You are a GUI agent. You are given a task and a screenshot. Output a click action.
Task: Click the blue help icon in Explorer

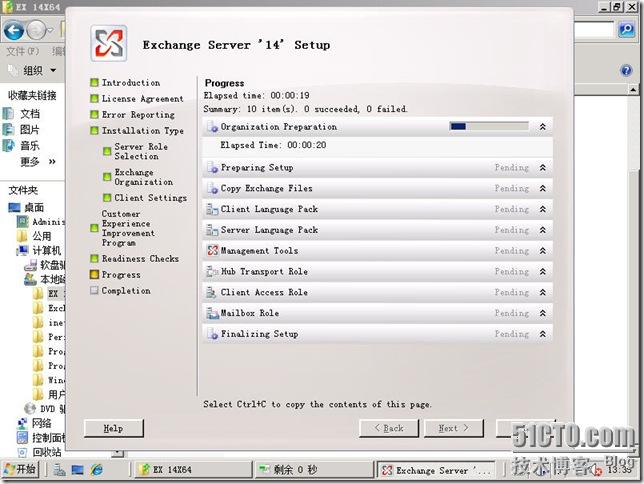(x=626, y=71)
